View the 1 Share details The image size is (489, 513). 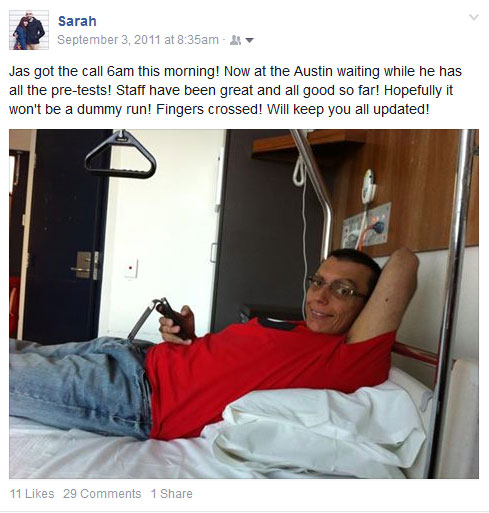171,494
